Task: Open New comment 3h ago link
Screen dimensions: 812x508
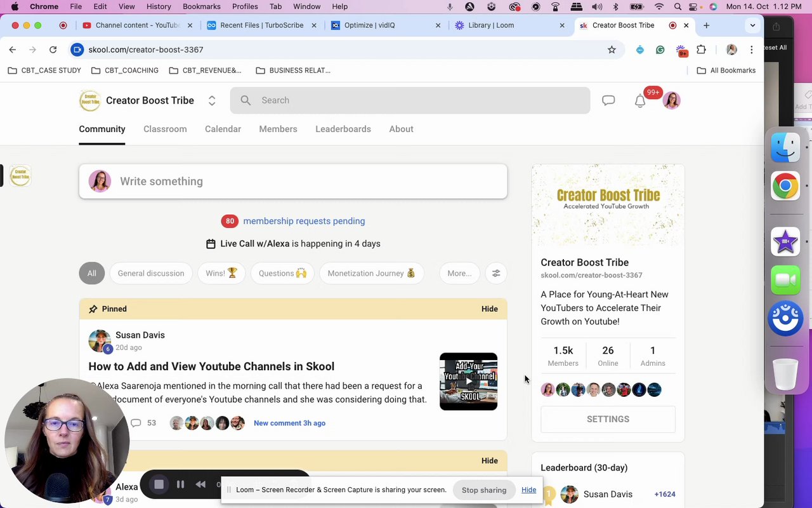Action: [x=289, y=423]
